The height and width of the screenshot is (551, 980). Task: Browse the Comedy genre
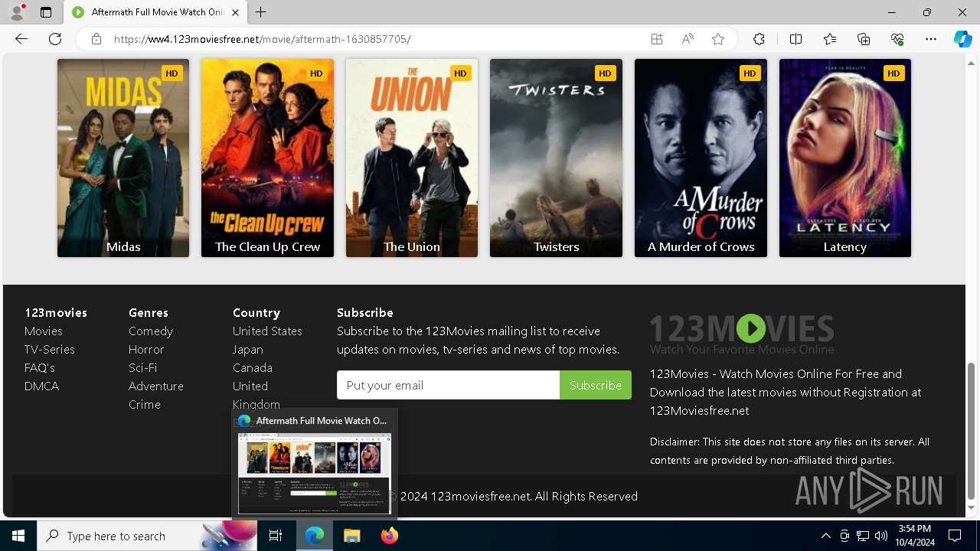[151, 331]
